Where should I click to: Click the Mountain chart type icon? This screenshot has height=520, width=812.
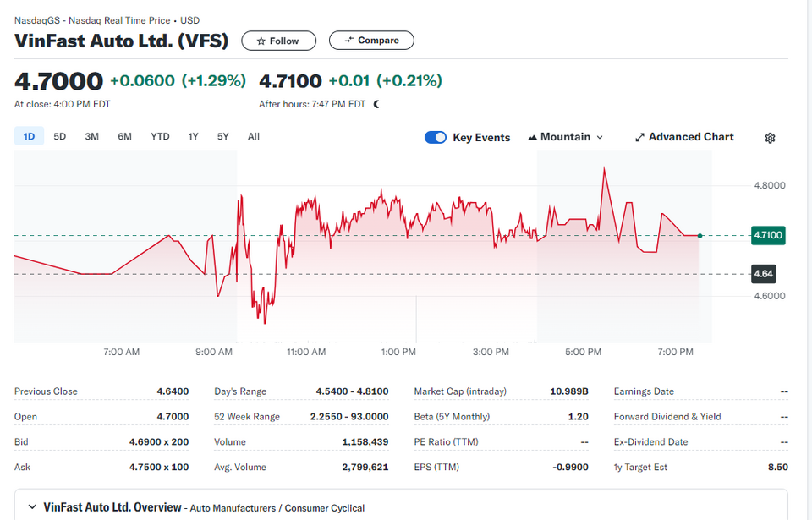(x=532, y=137)
